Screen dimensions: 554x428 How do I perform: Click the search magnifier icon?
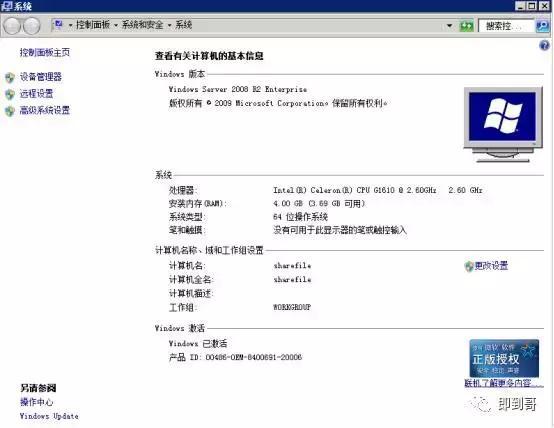coord(542,26)
